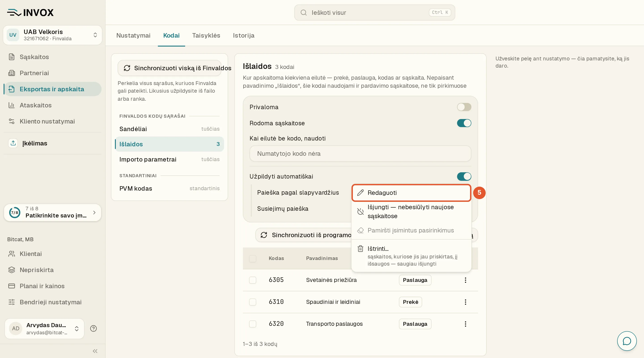Click the Bendrieji nustatymai link
This screenshot has height=358, width=644.
tap(51, 302)
